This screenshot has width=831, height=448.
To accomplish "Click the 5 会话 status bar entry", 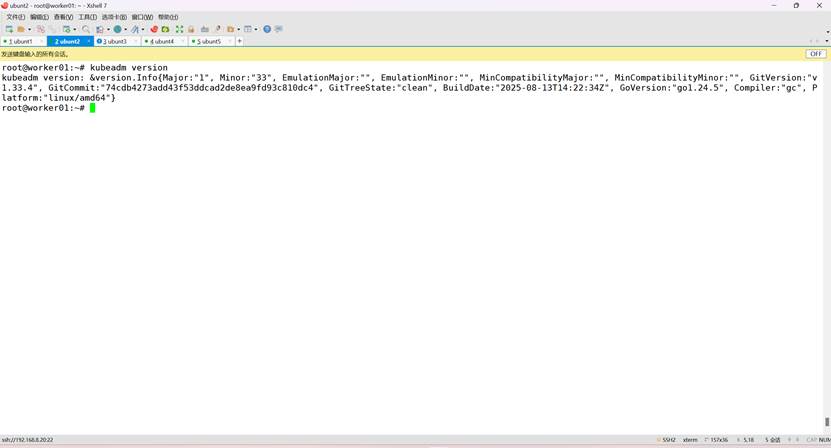I will pos(773,440).
